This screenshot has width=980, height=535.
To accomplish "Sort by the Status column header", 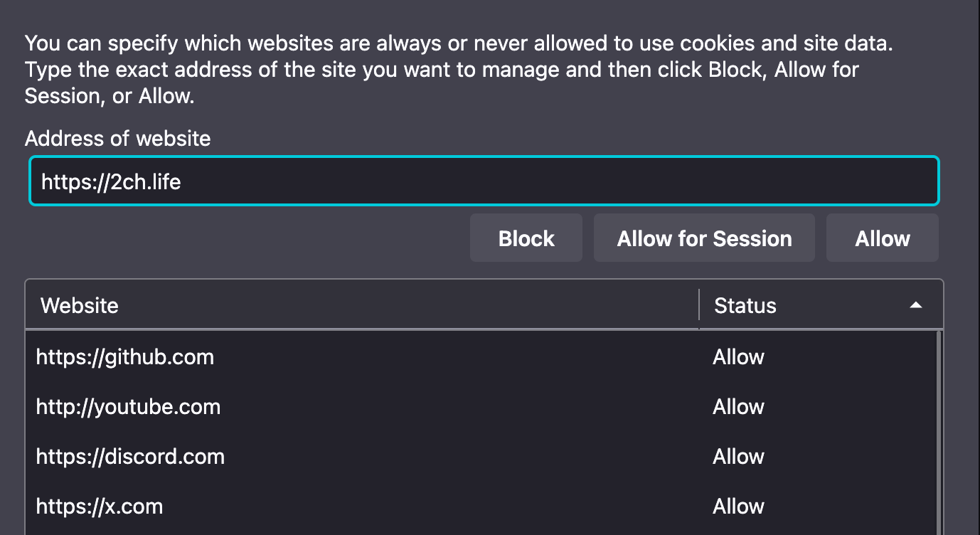I will pyautogui.click(x=745, y=306).
